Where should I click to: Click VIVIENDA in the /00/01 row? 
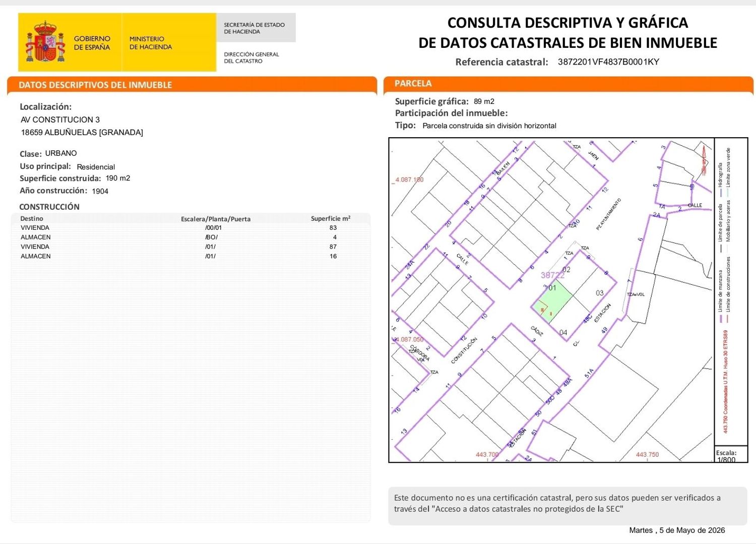tap(35, 228)
